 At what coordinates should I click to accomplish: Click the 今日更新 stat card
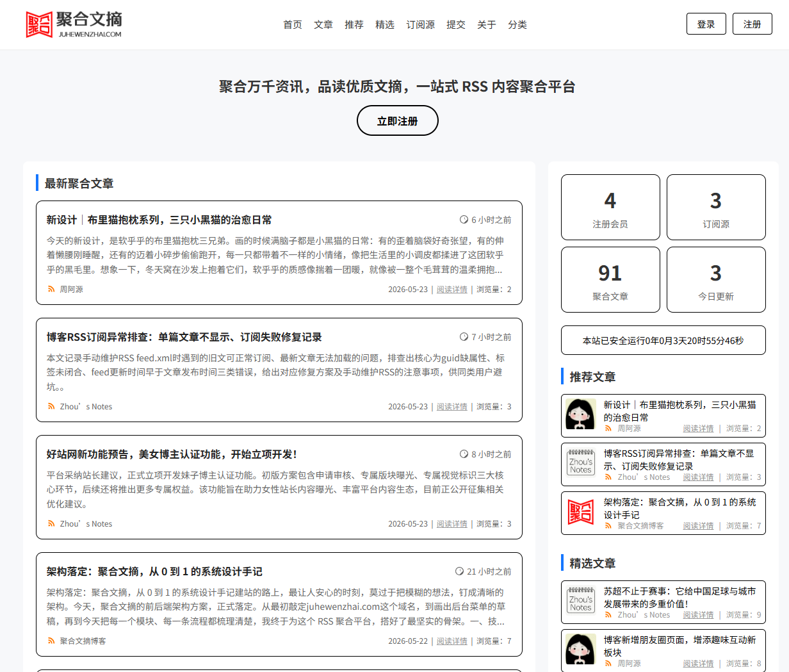(x=716, y=280)
